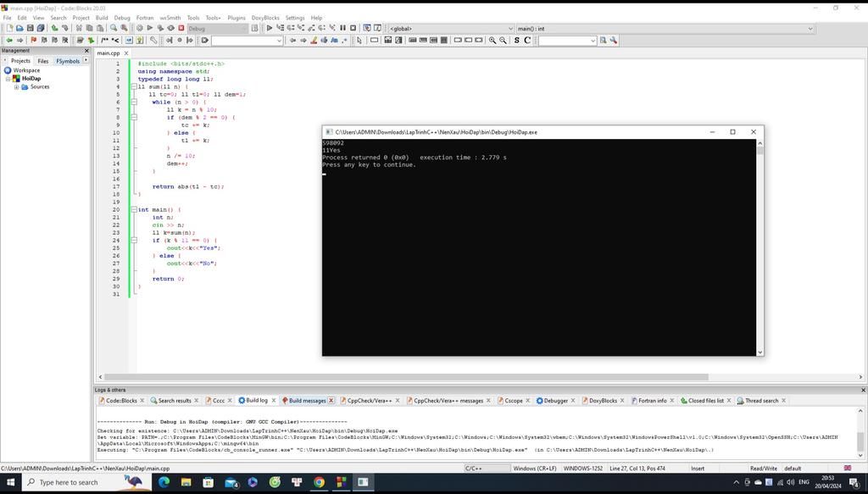This screenshot has height=494, width=868.
Task: Build the project with gear icon
Action: tap(139, 28)
